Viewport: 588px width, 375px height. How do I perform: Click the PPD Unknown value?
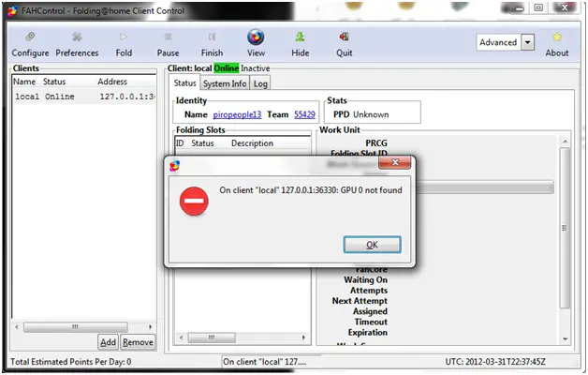[371, 114]
